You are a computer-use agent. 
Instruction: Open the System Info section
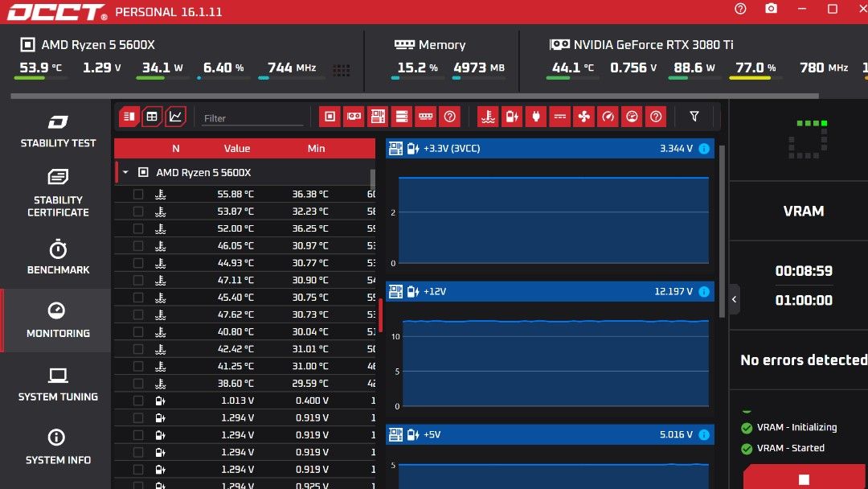58,447
